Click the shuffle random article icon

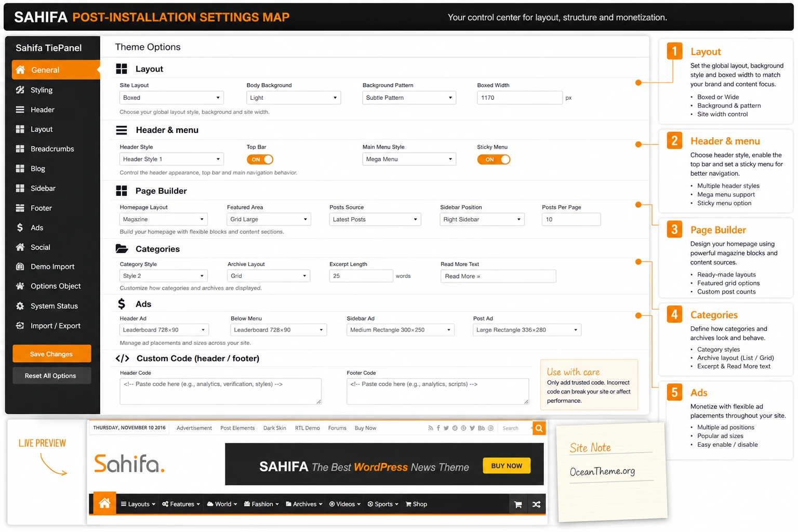537,504
